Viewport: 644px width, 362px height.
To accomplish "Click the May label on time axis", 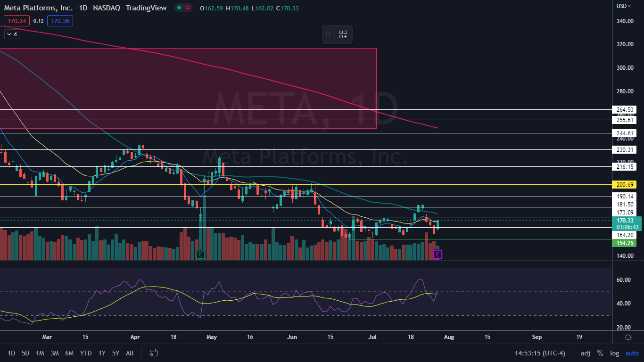I will click(x=212, y=337).
